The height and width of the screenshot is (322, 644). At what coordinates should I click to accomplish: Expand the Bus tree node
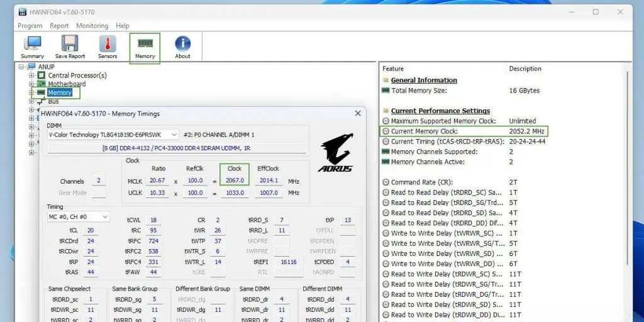pos(31,101)
